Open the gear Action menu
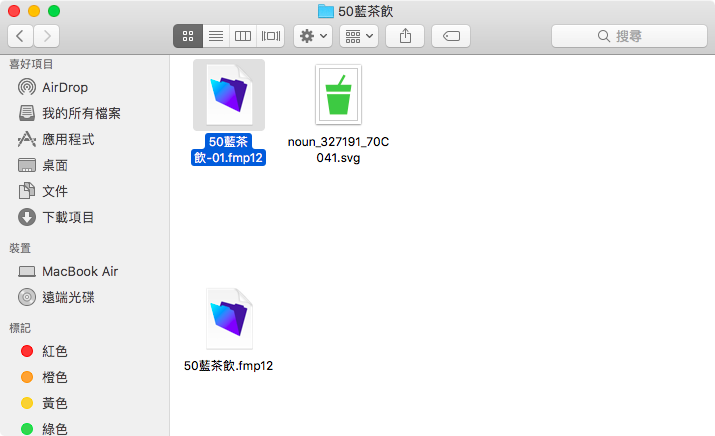Screen dimensions: 715x436 [313, 36]
